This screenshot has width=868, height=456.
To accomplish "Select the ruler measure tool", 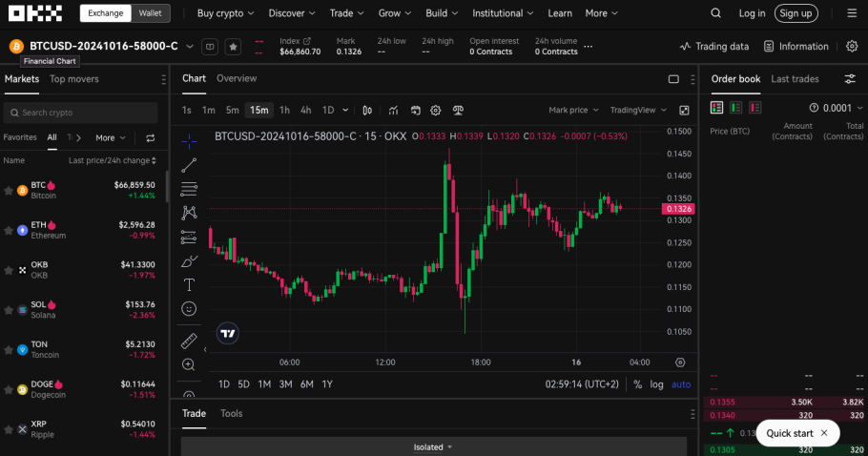I will coord(189,341).
